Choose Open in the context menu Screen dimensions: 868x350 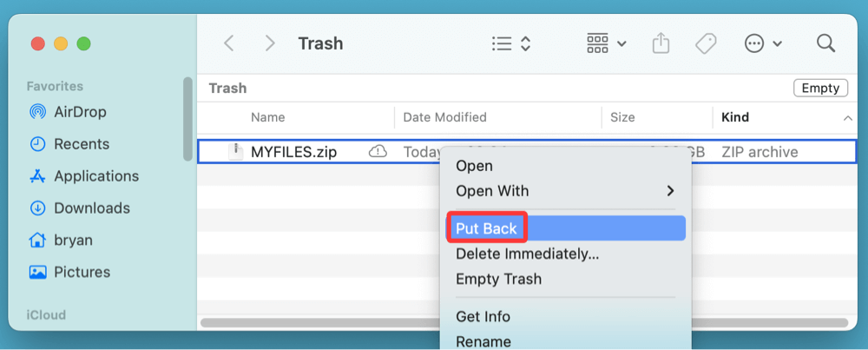(565, 166)
